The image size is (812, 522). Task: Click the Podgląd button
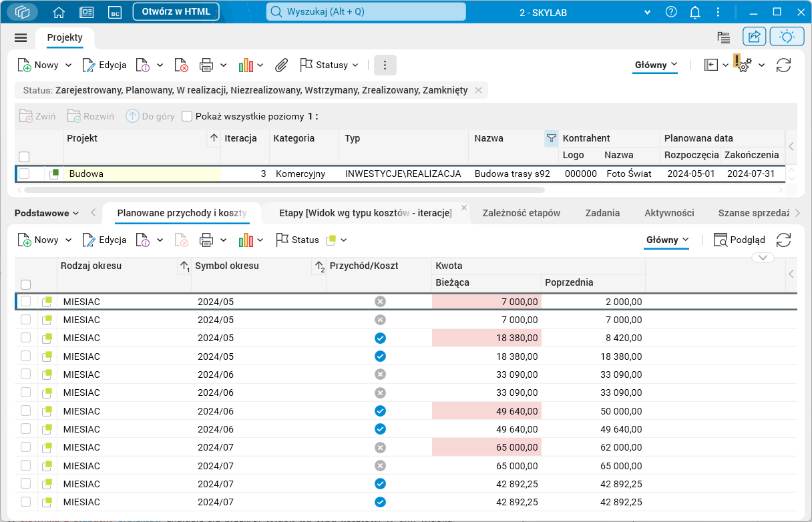tap(739, 240)
